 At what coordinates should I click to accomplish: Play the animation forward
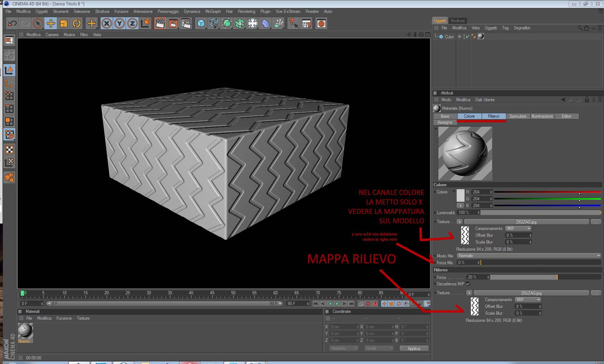(x=337, y=304)
